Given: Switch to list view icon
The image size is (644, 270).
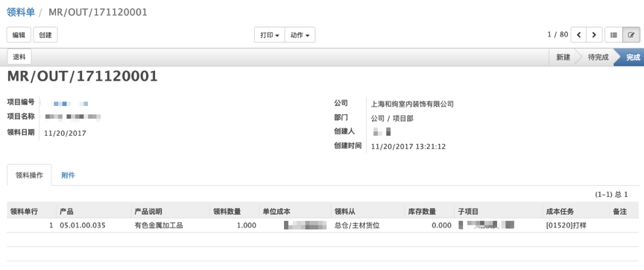Looking at the screenshot, I should (x=613, y=35).
